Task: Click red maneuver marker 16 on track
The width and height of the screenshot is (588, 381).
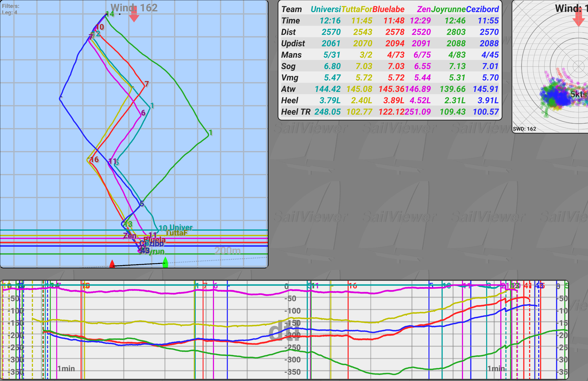Action: [x=94, y=159]
